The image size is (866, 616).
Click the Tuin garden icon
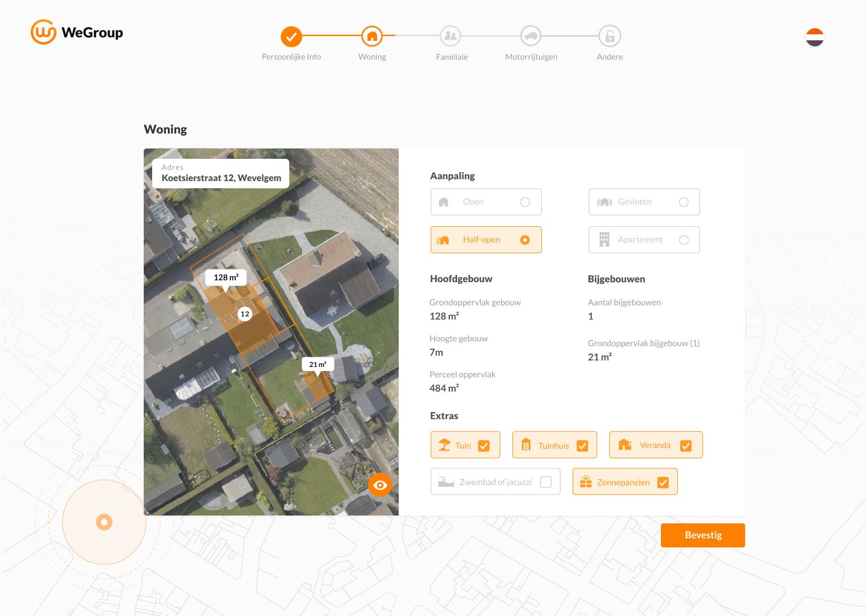(x=444, y=445)
